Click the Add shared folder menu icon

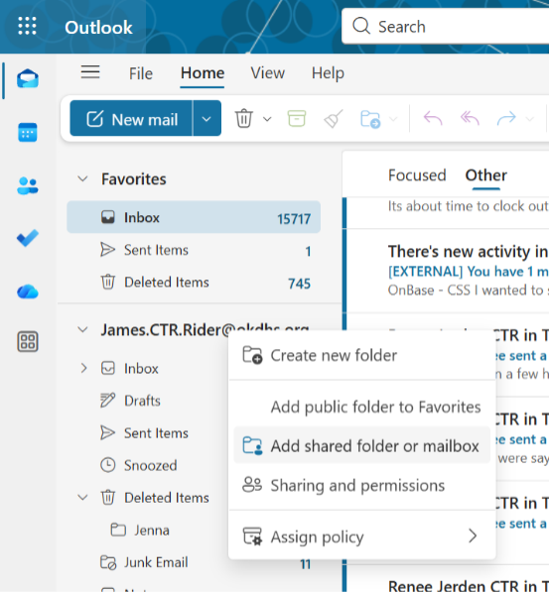(x=252, y=445)
